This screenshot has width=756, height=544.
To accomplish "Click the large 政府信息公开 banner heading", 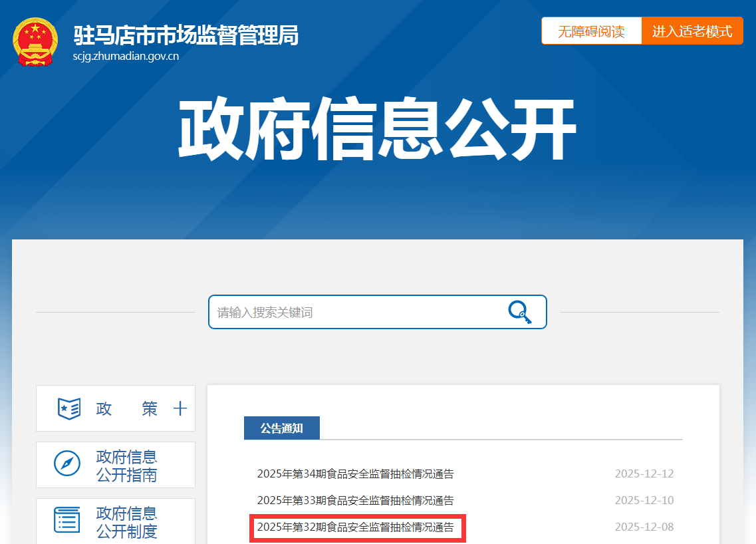I will [x=377, y=130].
